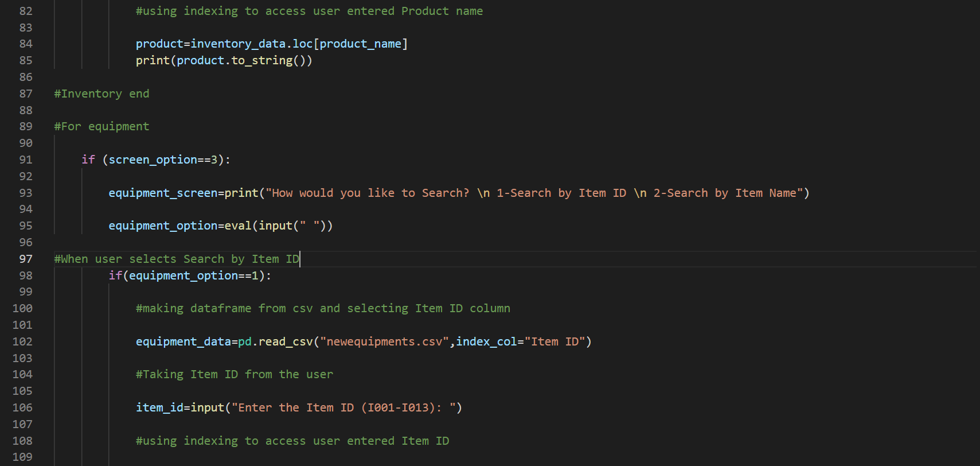Click the comment '#Inventory end'

coord(101,94)
